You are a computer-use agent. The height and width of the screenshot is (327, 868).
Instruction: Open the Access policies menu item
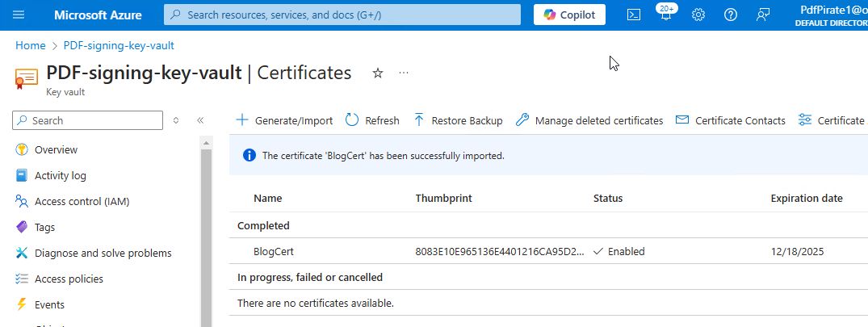(x=69, y=279)
